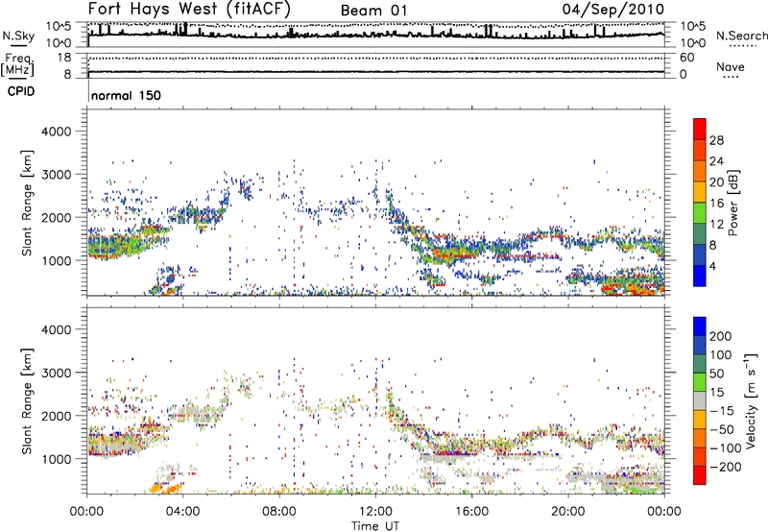768x532 pixels.
Task: Click the red bottom segment of Velocity colorbar
Action: pyautogui.click(x=700, y=475)
